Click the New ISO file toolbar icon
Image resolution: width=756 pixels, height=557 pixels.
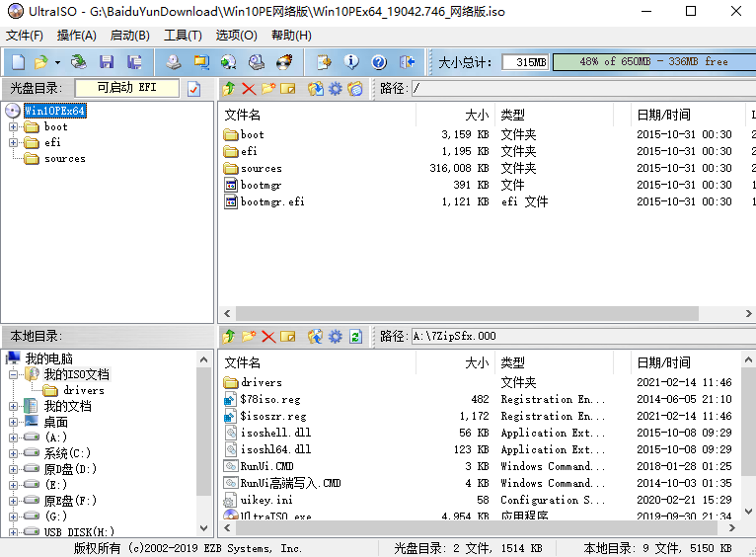tap(17, 62)
